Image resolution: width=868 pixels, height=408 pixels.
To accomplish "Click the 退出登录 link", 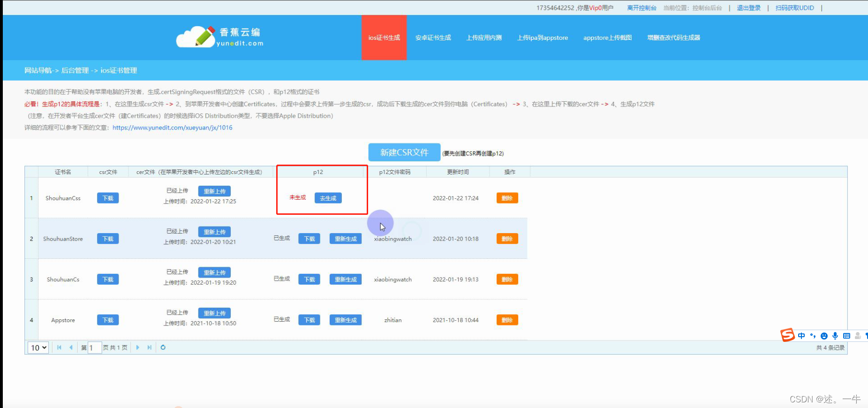I will point(749,8).
